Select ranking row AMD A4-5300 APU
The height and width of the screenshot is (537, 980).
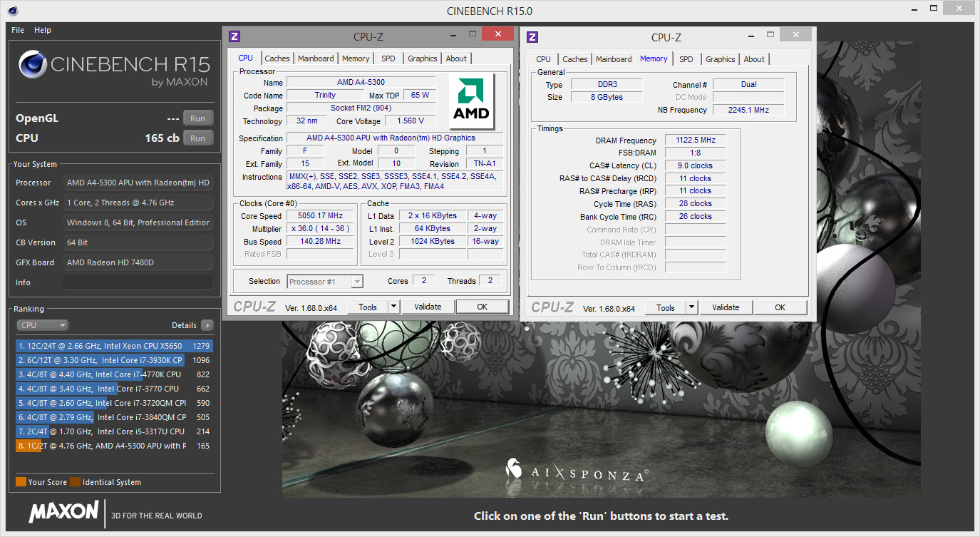(114, 446)
